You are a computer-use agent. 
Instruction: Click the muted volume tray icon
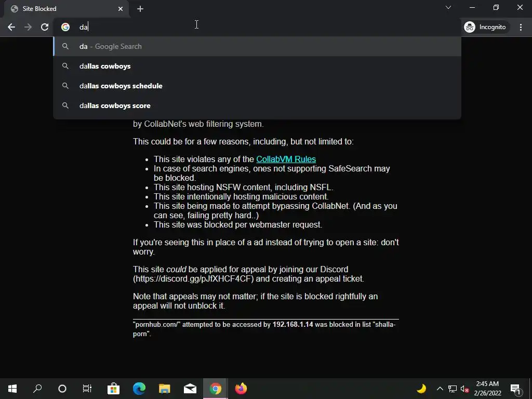[465, 389]
